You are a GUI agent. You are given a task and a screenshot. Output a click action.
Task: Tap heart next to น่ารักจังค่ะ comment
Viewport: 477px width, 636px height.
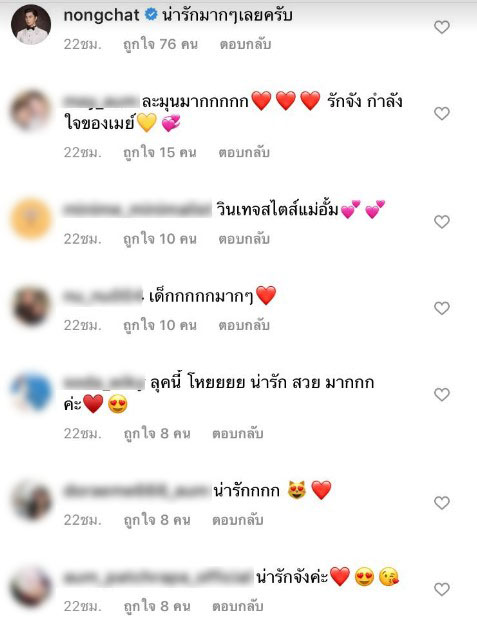(442, 589)
